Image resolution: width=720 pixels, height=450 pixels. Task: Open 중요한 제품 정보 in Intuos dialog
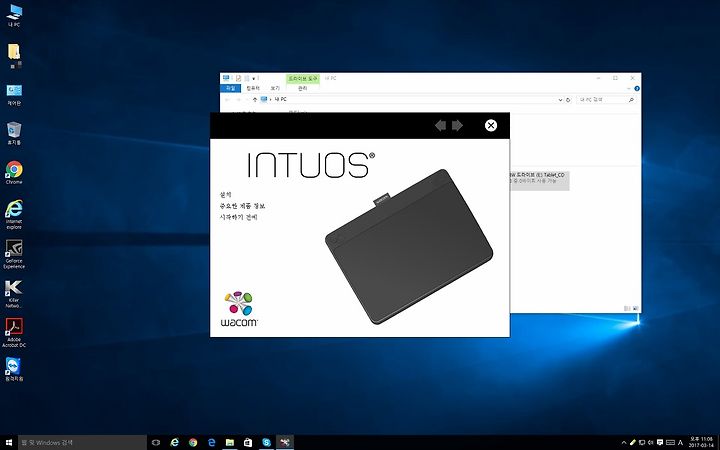(x=242, y=206)
